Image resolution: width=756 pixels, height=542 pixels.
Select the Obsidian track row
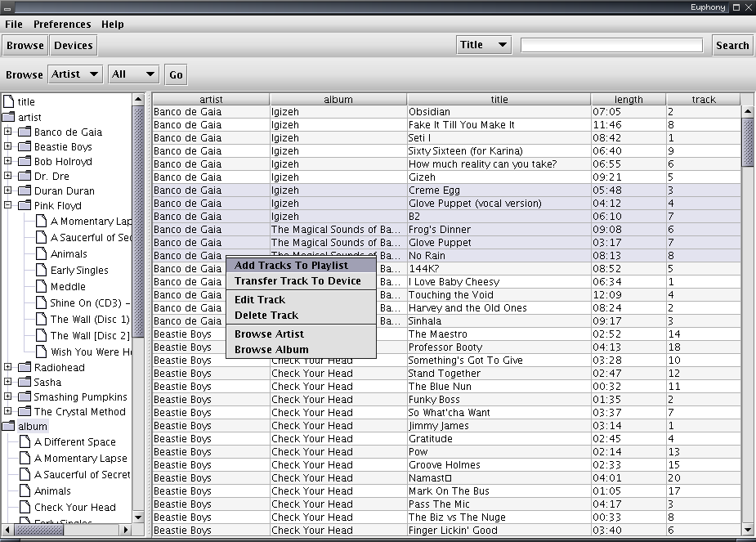447,112
